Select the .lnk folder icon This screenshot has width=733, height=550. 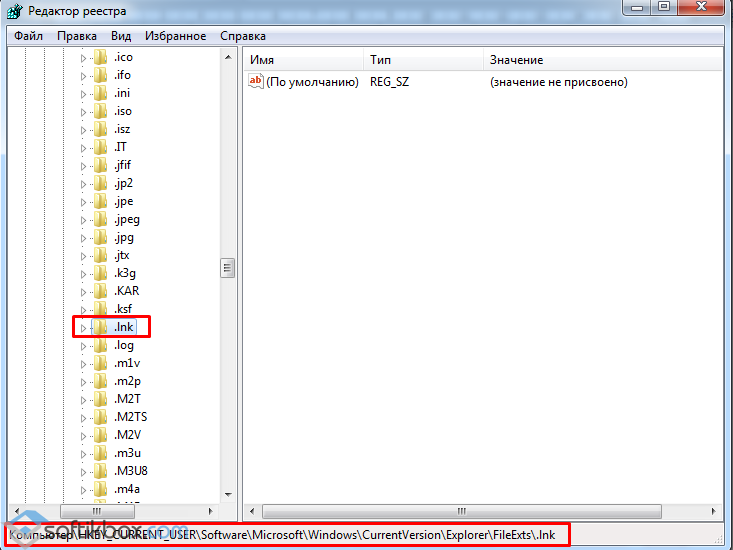point(100,327)
